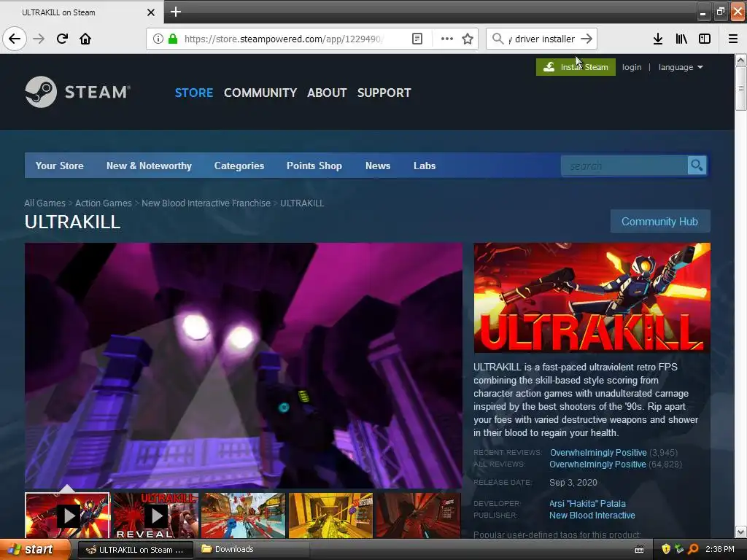Toggle reader view icon in address bar

(417, 39)
